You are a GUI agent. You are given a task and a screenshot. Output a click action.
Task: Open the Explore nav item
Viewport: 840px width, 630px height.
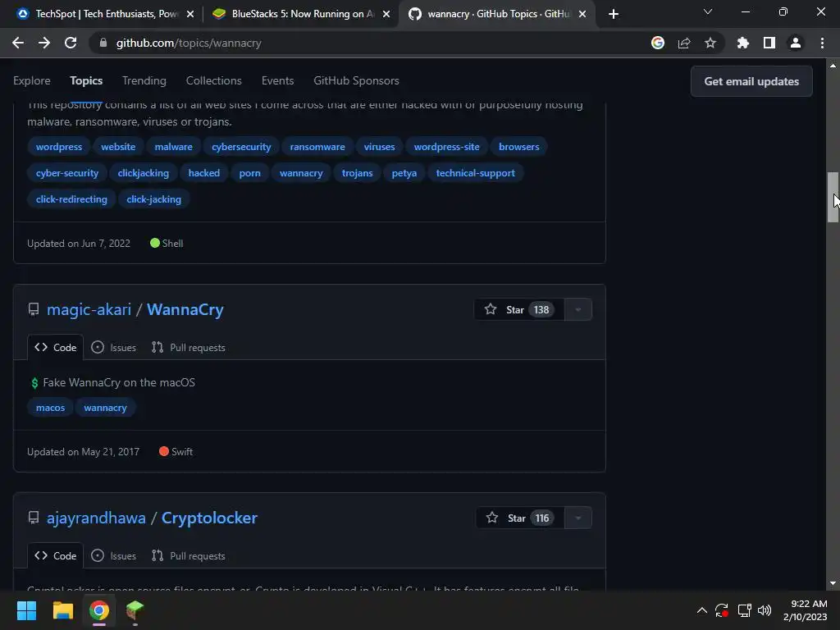point(32,80)
